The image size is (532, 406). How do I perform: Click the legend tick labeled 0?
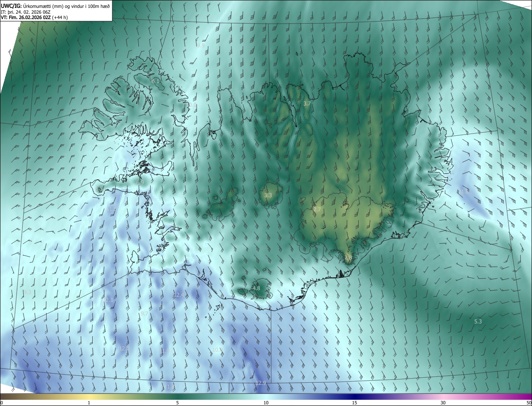(x=2, y=403)
